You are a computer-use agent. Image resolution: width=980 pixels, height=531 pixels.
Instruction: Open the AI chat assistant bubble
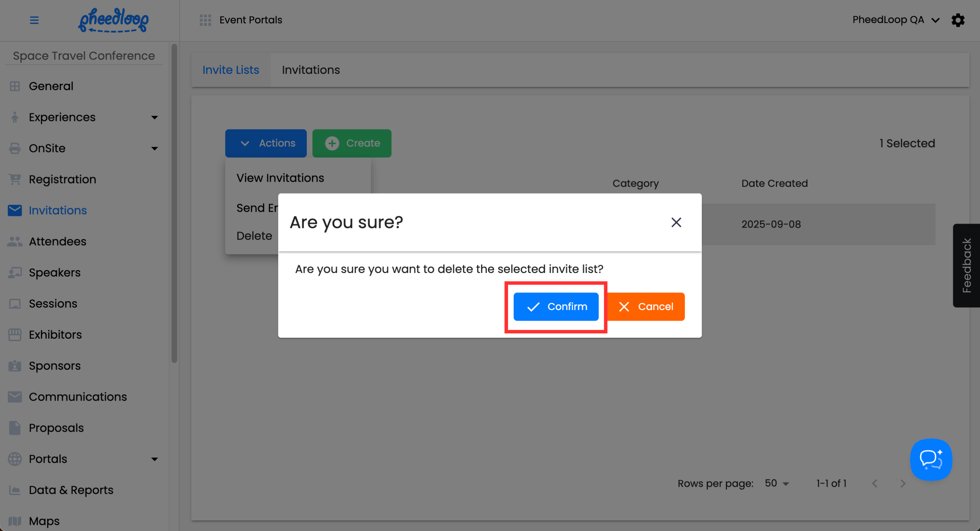point(931,460)
